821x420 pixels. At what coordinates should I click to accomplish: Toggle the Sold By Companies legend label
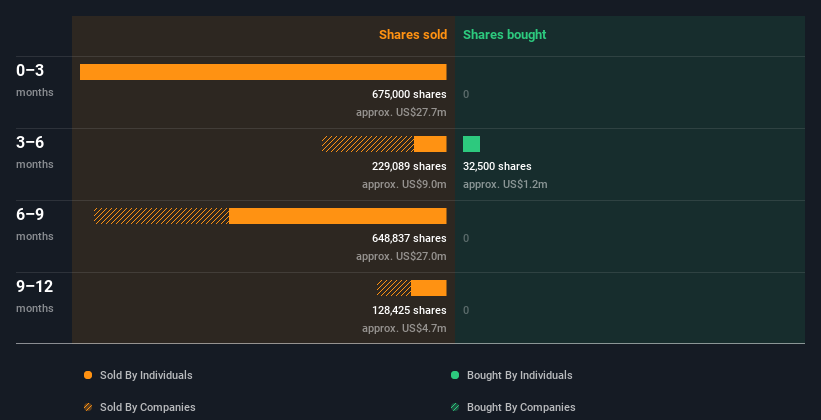click(147, 407)
